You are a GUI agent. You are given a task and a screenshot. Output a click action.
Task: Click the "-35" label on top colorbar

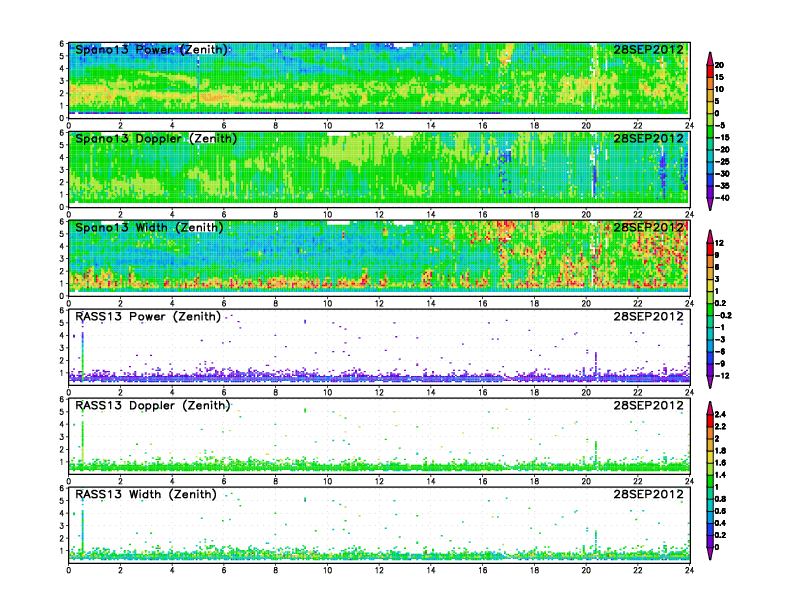pyautogui.click(x=722, y=186)
